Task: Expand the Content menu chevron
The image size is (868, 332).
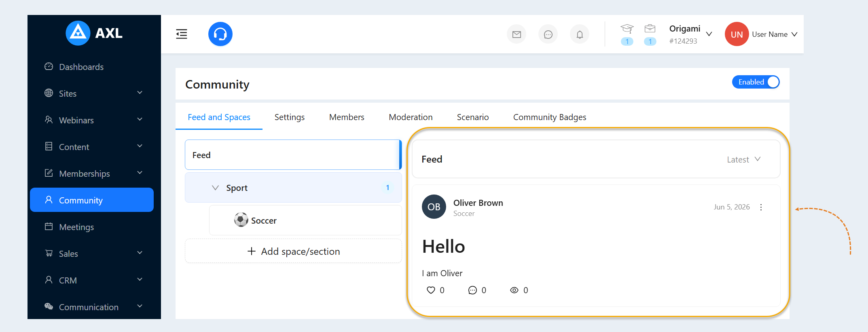Action: 140,146
